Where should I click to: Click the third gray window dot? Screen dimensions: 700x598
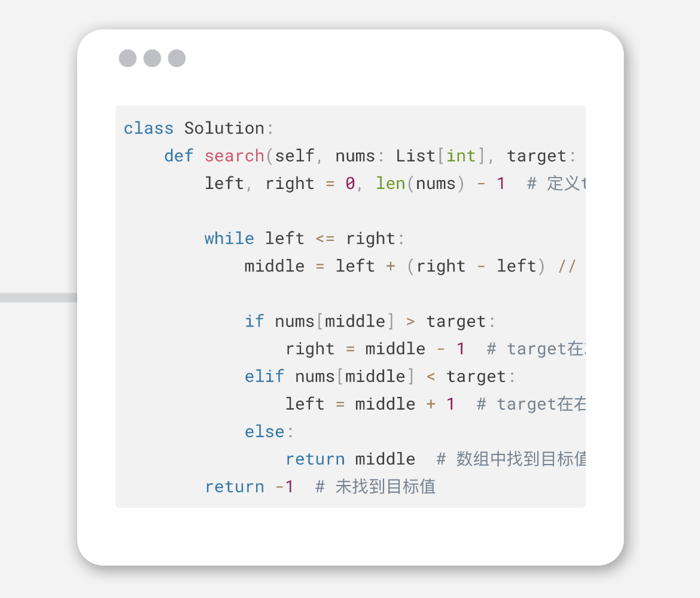176,59
